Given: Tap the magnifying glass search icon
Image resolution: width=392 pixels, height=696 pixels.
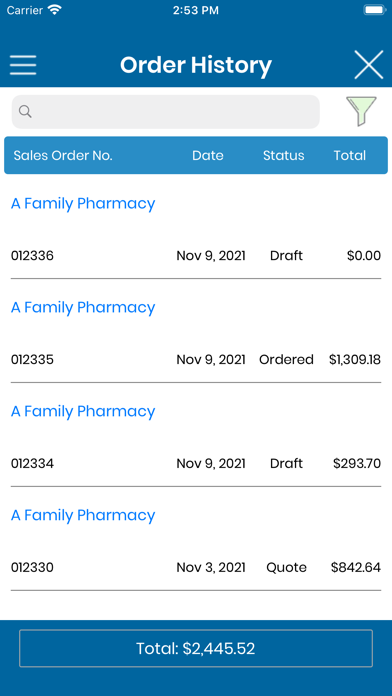Looking at the screenshot, I should (25, 111).
